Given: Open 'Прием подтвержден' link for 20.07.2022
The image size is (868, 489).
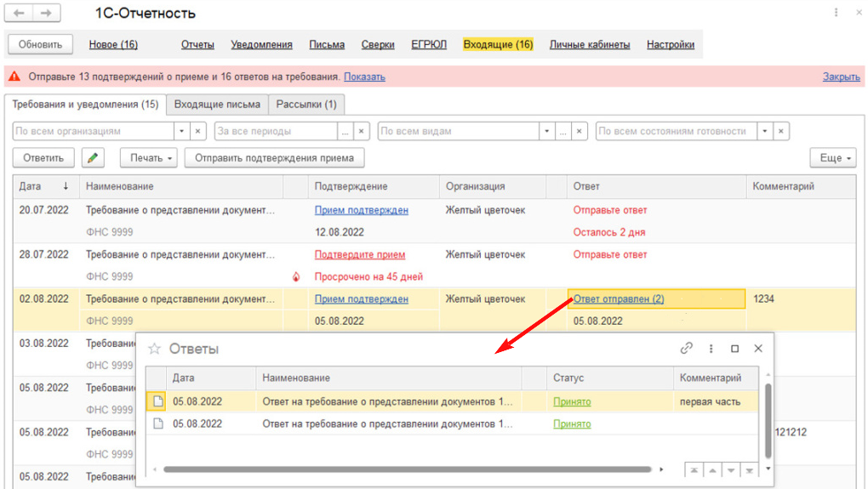Looking at the screenshot, I should (362, 210).
